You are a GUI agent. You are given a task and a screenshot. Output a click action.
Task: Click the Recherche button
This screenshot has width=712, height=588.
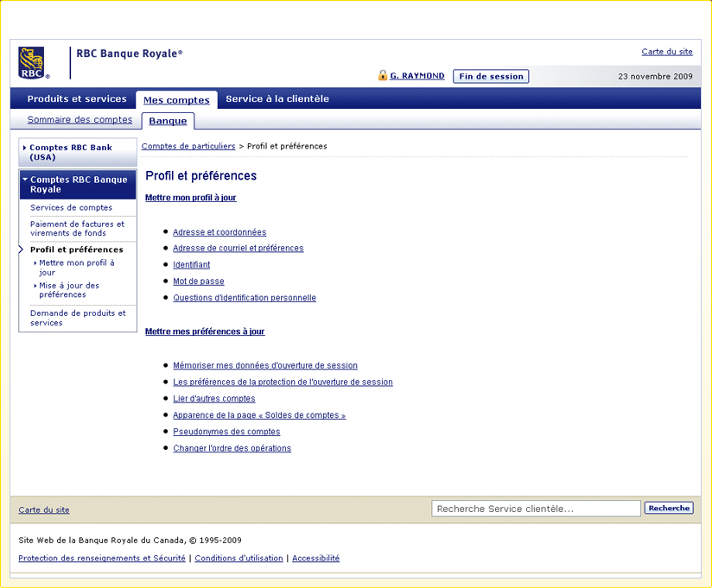click(669, 509)
